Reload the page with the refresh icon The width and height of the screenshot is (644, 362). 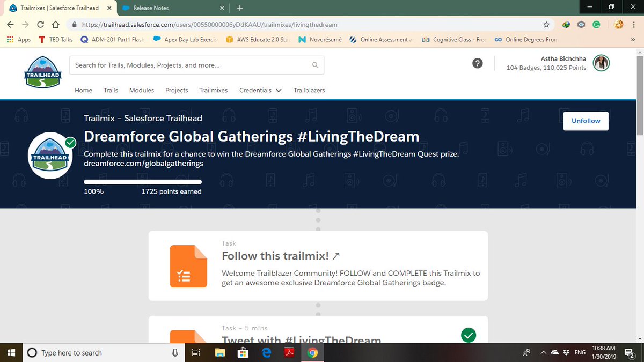tap(40, 25)
